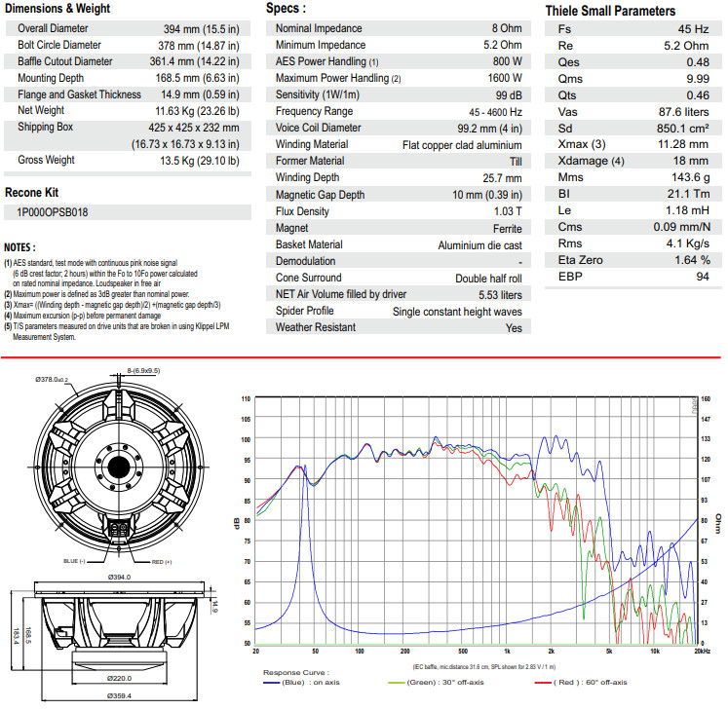Click the 'BLUE (-)' terminal label

(x=74, y=561)
